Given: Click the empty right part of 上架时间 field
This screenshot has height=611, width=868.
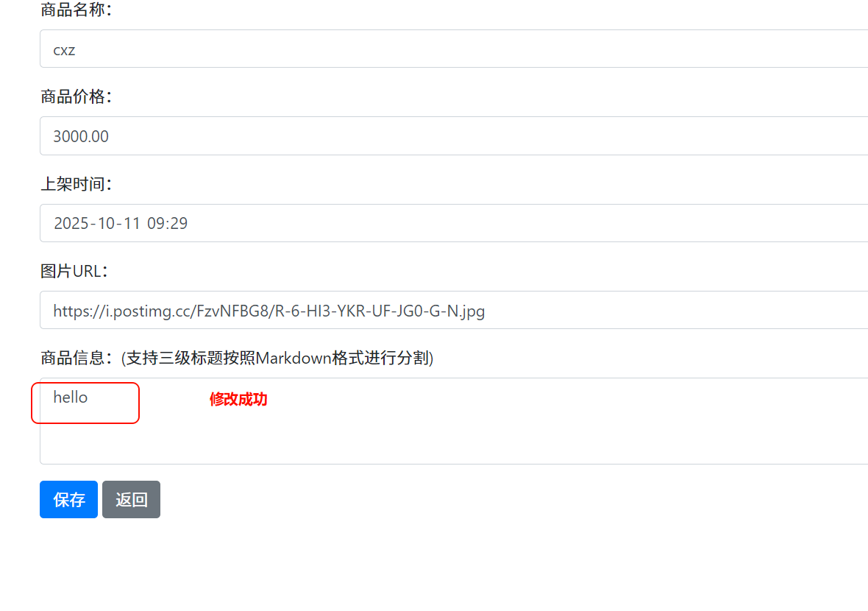Looking at the screenshot, I should pos(526,223).
